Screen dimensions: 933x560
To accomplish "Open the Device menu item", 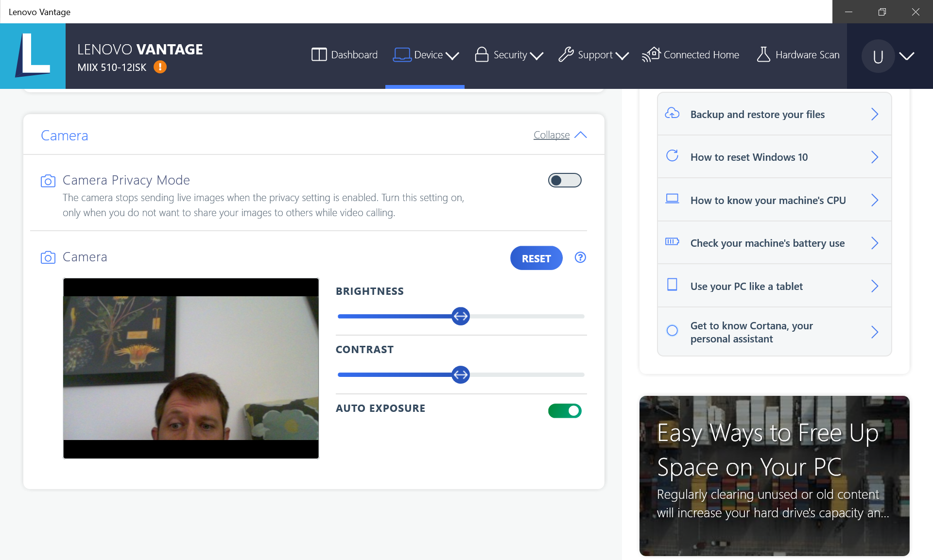I will click(426, 55).
